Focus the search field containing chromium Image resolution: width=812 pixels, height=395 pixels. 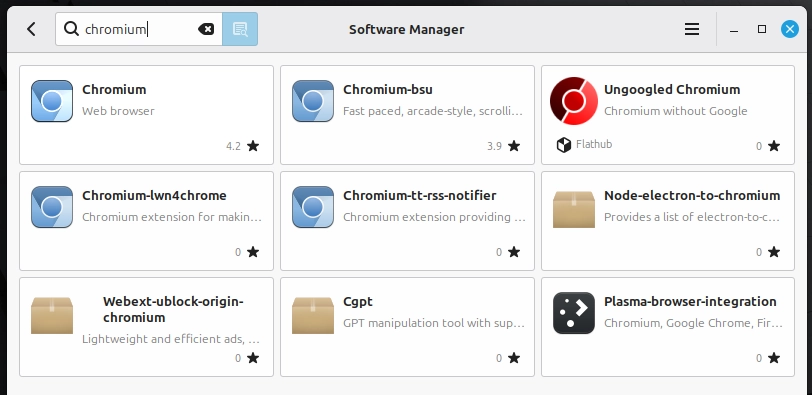[139, 29]
